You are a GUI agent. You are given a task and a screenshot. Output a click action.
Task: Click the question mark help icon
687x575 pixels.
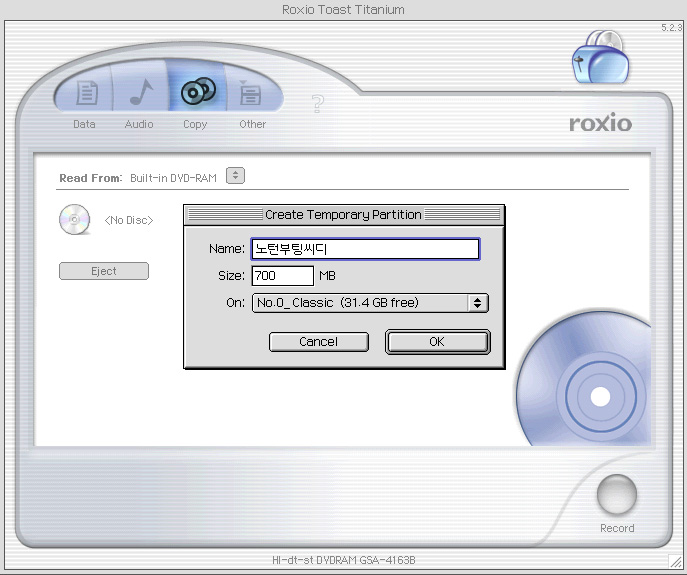(x=318, y=103)
